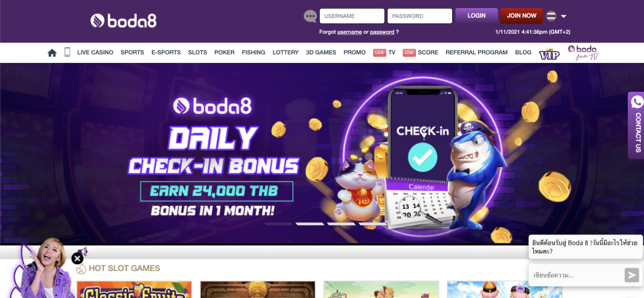Screen dimensions: 644x298
Task: Open the VIP crown icon
Action: pos(549,53)
